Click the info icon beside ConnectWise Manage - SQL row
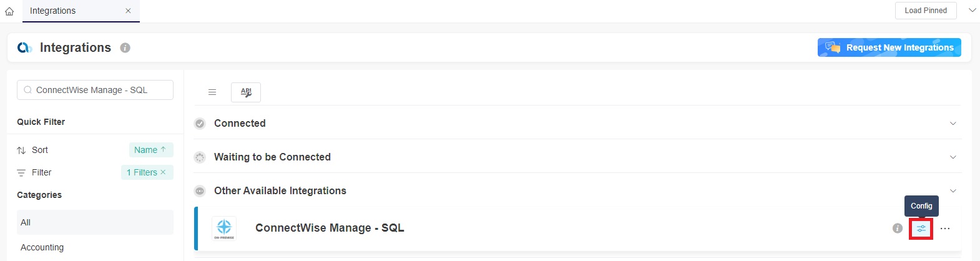 pyautogui.click(x=898, y=229)
